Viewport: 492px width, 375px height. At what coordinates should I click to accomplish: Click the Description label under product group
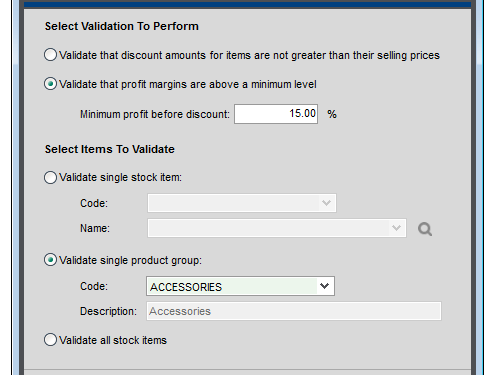click(x=108, y=311)
